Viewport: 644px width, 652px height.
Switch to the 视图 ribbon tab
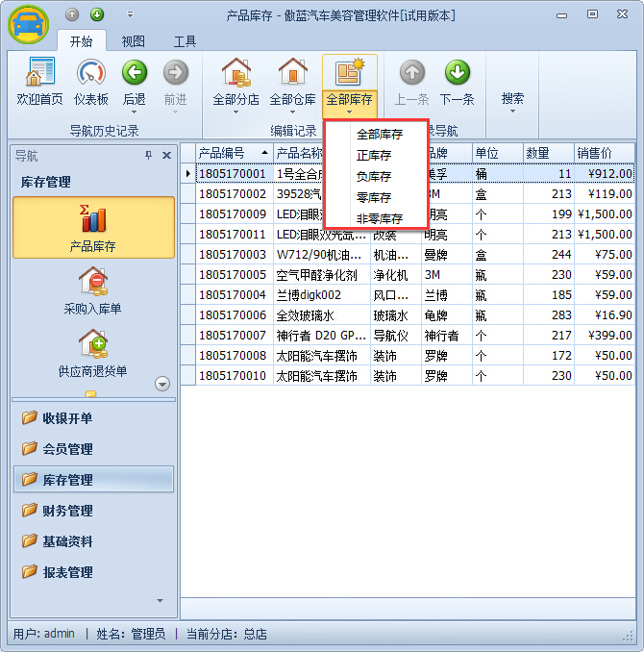[134, 41]
